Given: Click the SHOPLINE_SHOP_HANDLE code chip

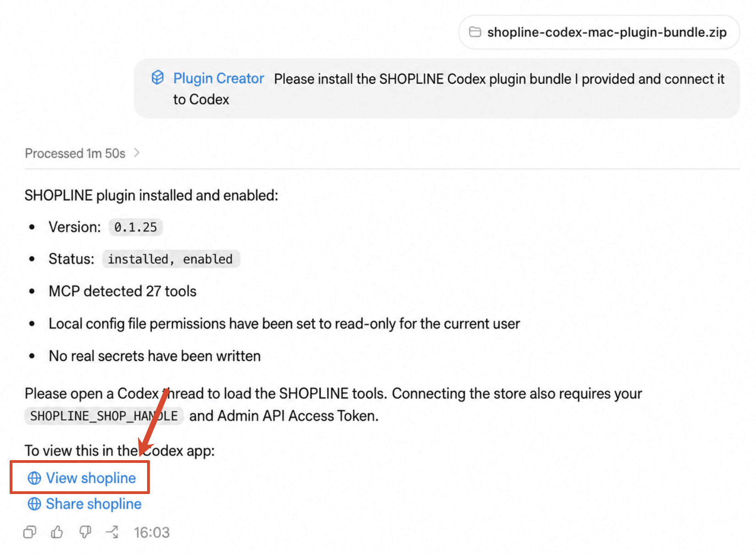Looking at the screenshot, I should pos(104,416).
